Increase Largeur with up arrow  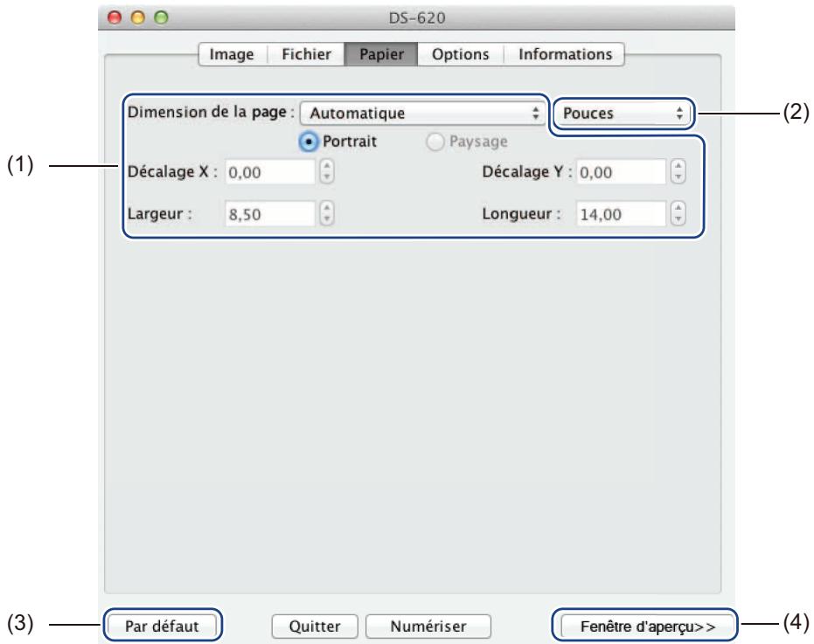[326, 208]
